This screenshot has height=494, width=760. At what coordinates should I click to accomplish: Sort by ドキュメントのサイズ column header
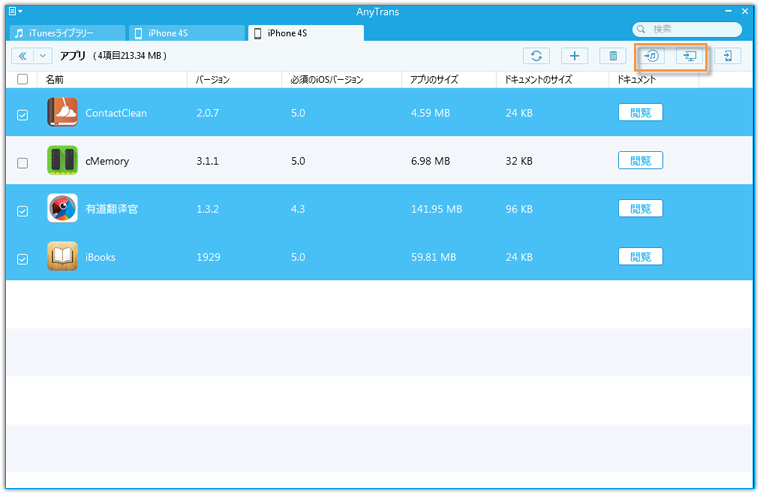tap(553, 80)
